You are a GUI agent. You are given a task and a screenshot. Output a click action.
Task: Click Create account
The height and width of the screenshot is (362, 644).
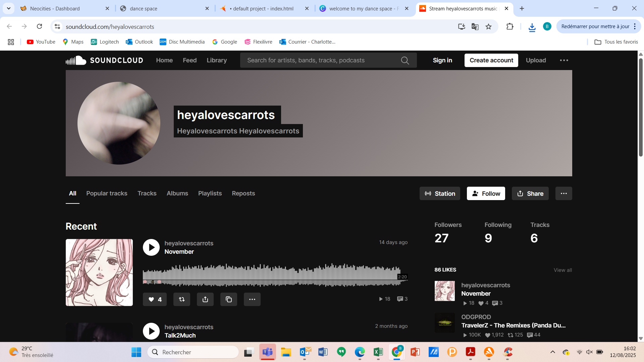(x=491, y=60)
